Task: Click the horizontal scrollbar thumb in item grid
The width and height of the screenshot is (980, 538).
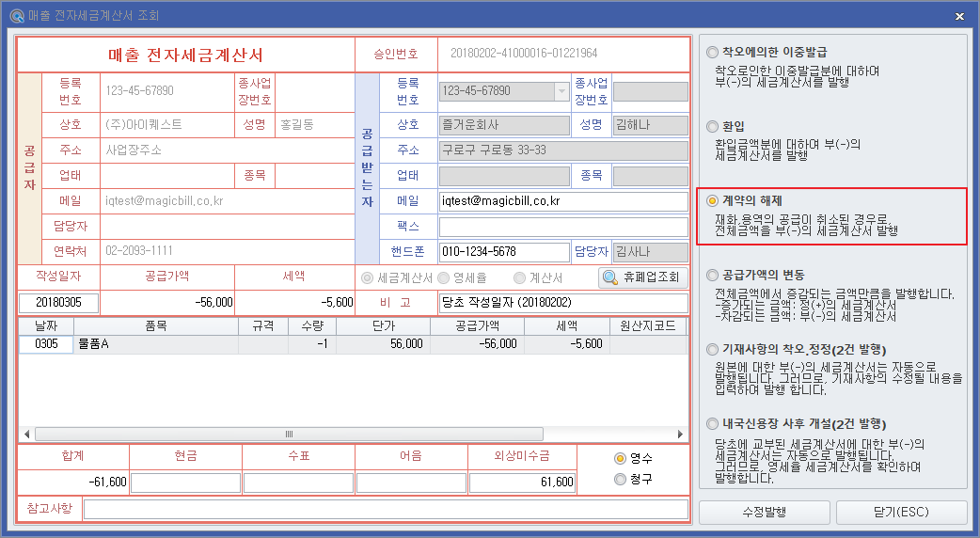Action: 289,435
